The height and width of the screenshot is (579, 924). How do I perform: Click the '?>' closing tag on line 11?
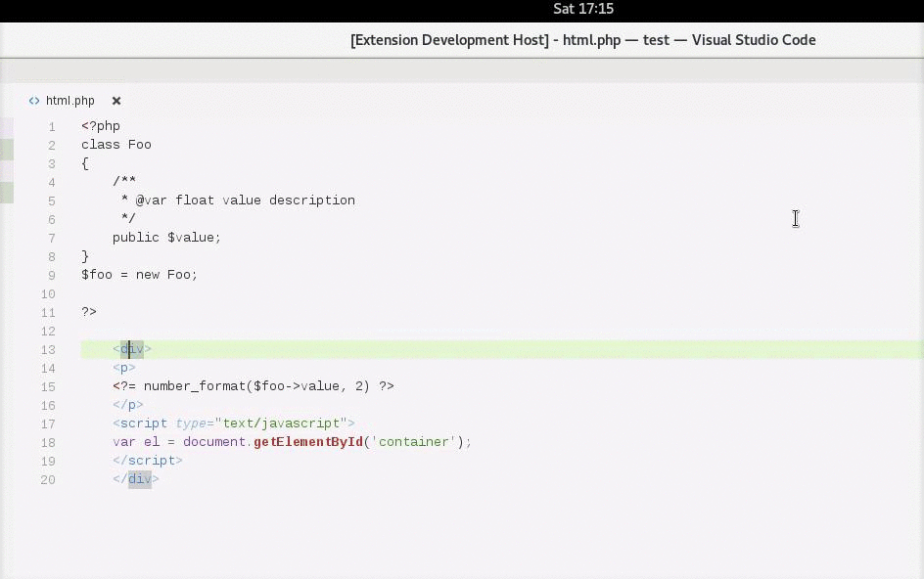click(x=89, y=312)
